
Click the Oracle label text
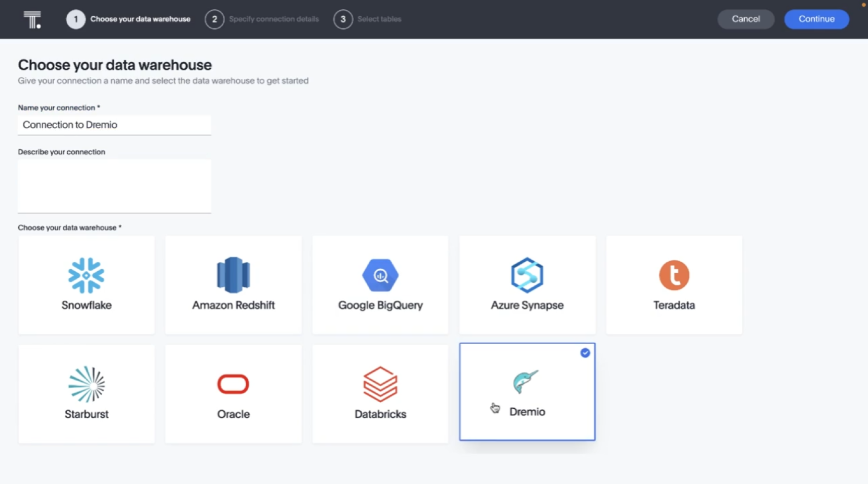tap(233, 414)
